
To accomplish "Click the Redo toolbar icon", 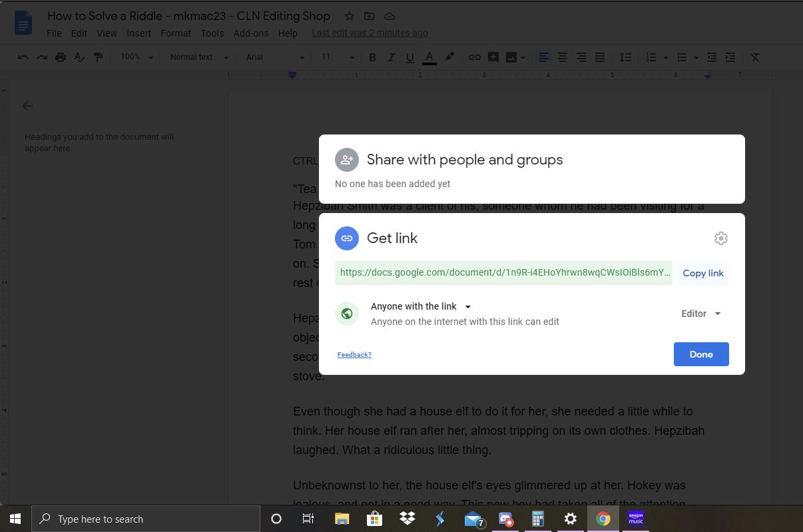I will (x=42, y=57).
